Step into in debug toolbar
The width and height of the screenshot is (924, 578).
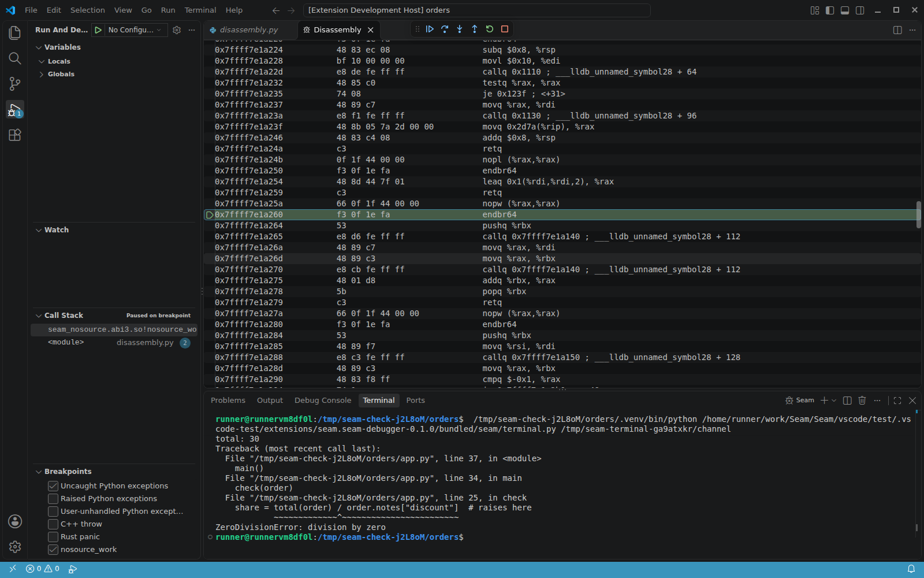(x=460, y=29)
